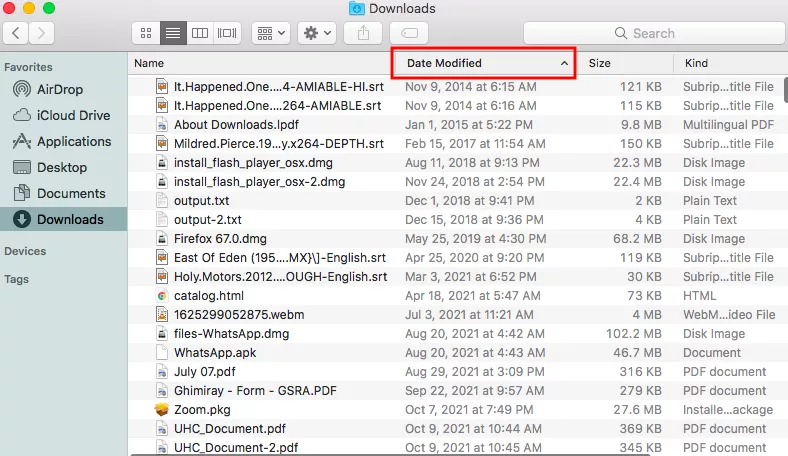The height and width of the screenshot is (456, 788).
Task: Click the output.txt file icon
Action: [x=162, y=201]
